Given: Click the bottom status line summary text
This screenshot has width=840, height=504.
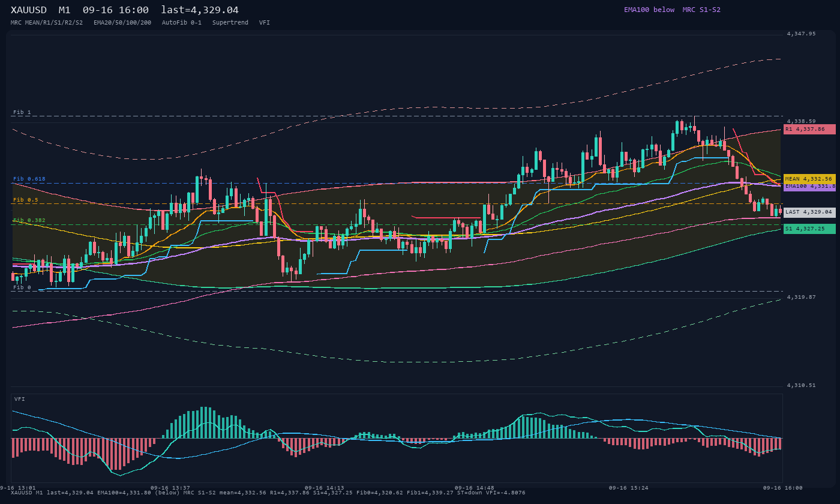Looking at the screenshot, I should click(268, 493).
